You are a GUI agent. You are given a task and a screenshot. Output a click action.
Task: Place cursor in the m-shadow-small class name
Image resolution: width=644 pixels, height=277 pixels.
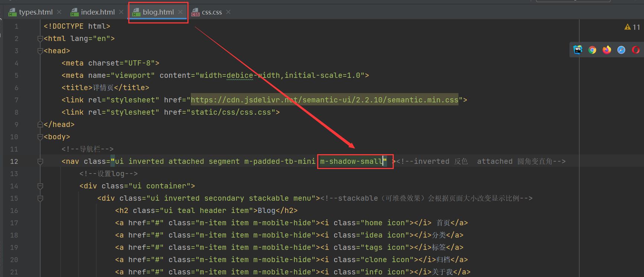[351, 162]
